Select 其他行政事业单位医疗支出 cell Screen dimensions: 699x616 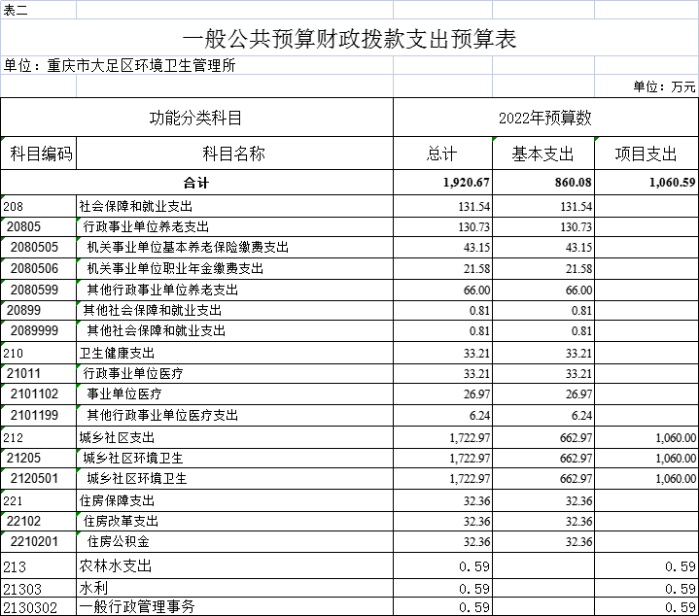click(234, 415)
